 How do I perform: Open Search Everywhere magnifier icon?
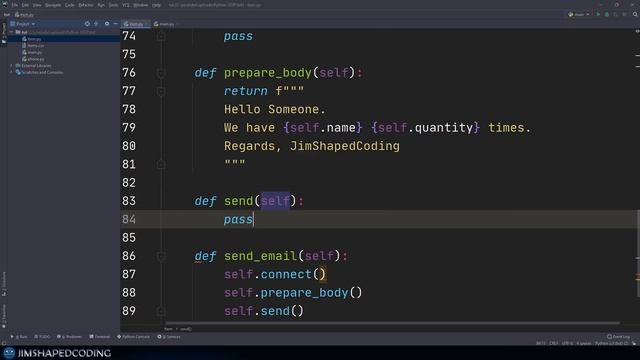(635, 15)
